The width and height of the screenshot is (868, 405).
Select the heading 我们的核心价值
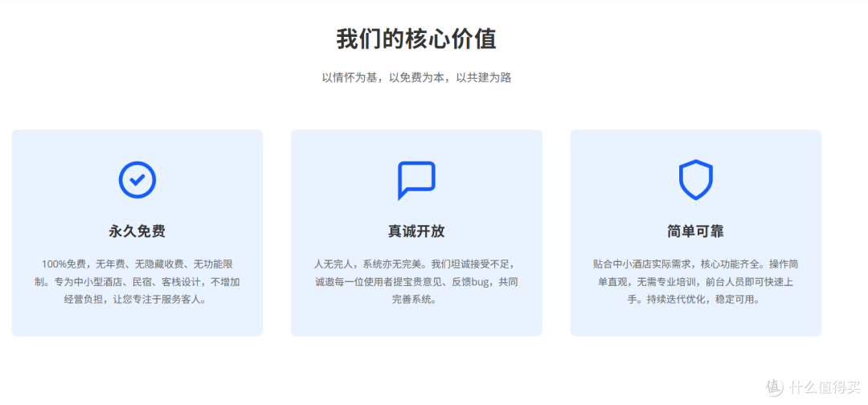416,39
